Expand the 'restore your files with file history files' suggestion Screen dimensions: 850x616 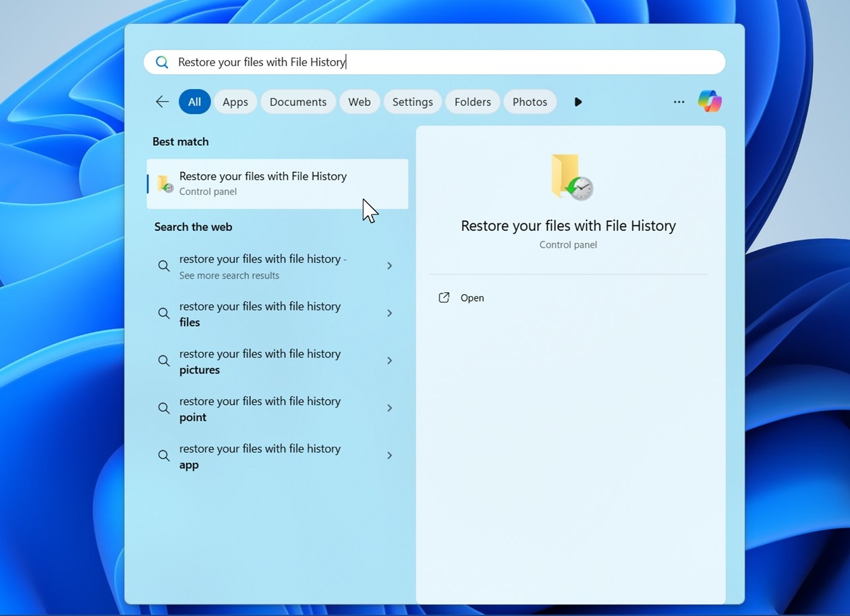[x=389, y=313]
